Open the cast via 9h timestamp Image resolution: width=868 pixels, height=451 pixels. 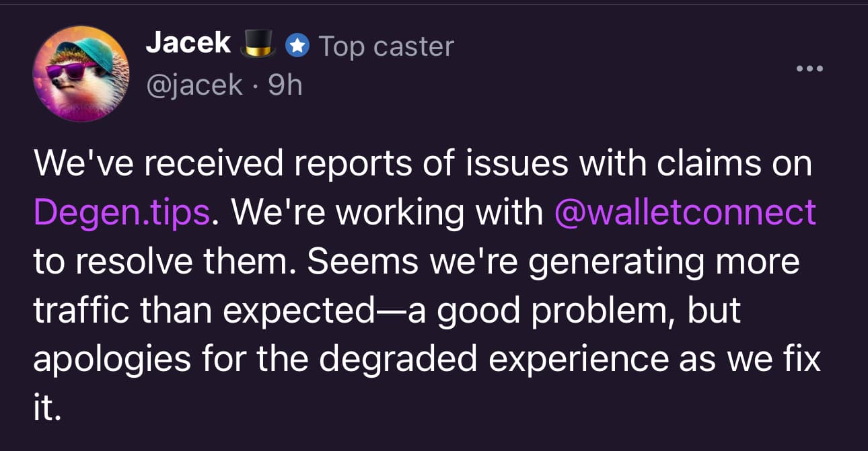click(x=285, y=85)
